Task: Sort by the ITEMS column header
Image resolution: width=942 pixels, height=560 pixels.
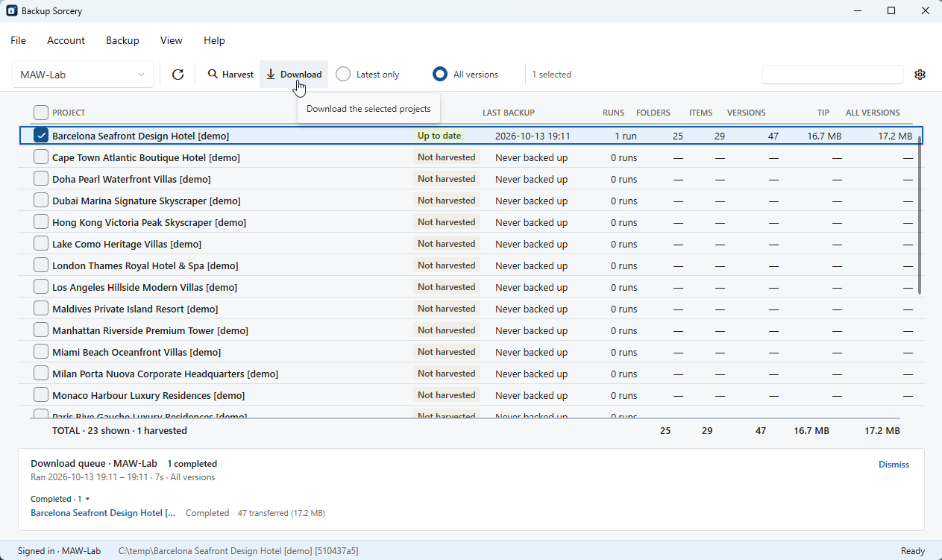Action: [700, 113]
